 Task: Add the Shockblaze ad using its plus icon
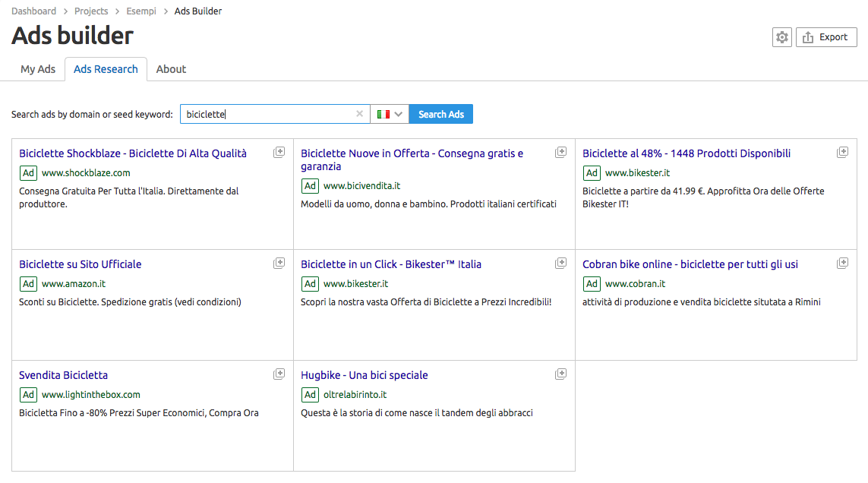[279, 151]
